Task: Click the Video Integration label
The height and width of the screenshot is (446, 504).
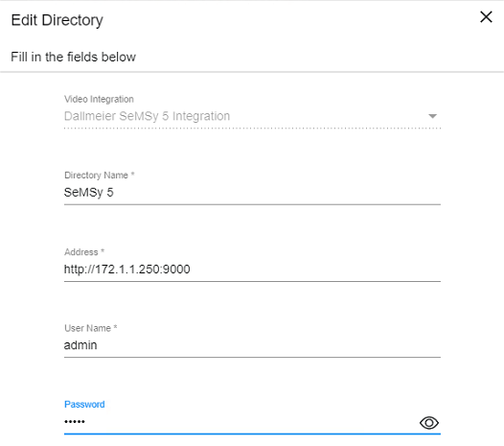Action: (x=99, y=99)
